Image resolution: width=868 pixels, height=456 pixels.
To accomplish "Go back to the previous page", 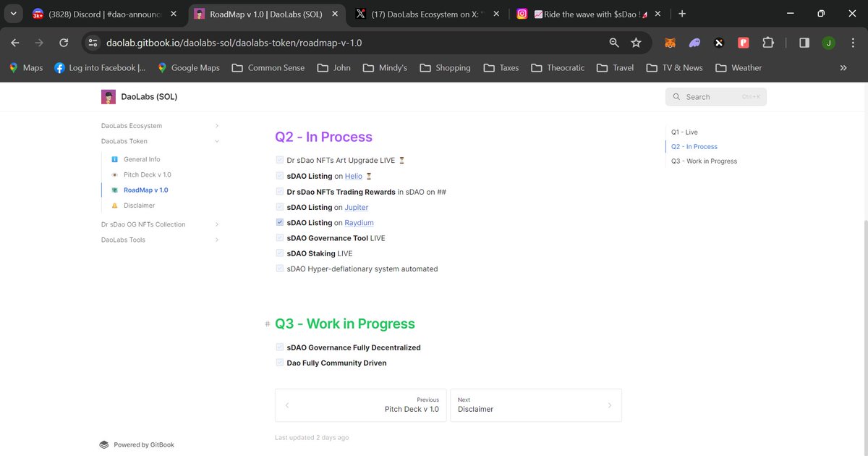I will pos(16,43).
